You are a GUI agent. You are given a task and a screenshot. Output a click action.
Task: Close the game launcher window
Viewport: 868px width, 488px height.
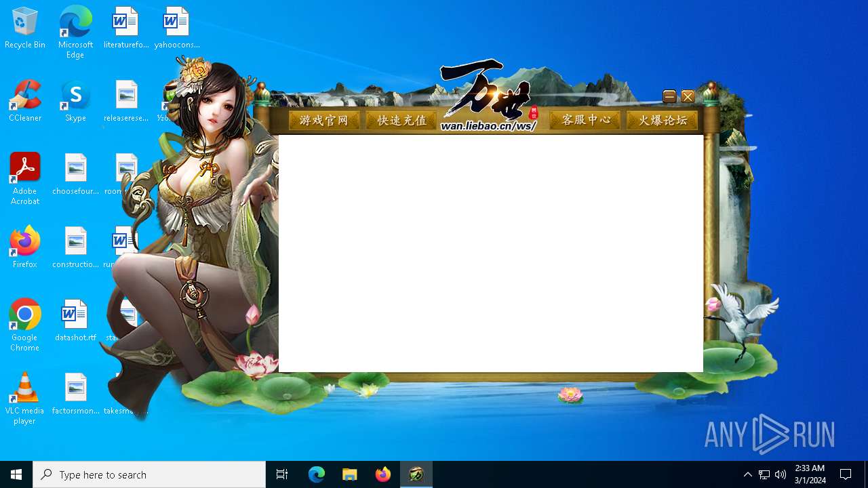pos(688,97)
